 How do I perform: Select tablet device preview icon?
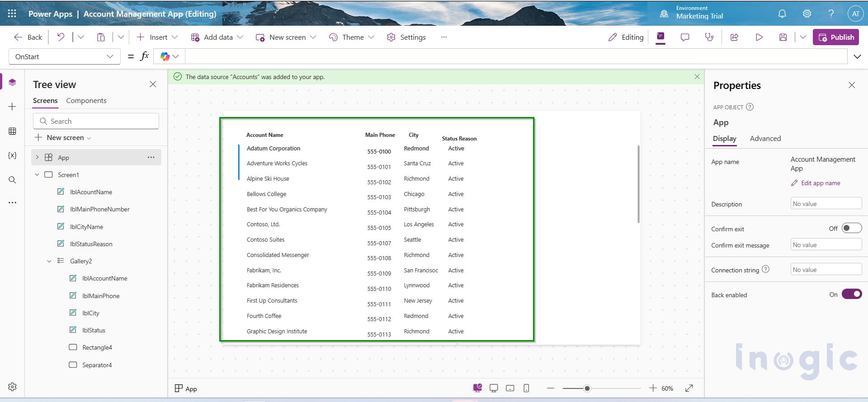click(510, 388)
